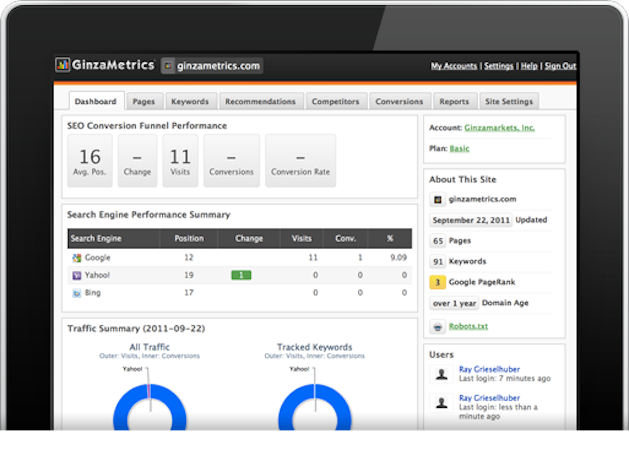The height and width of the screenshot is (450, 629).
Task: Click the Basic plan link
Action: [x=459, y=148]
